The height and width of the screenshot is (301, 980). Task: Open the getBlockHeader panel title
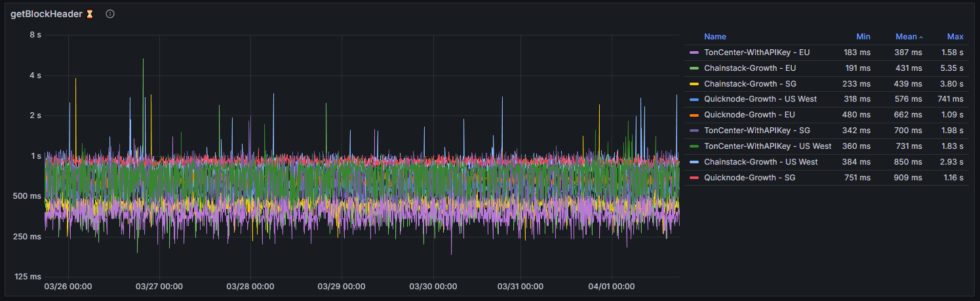(45, 14)
